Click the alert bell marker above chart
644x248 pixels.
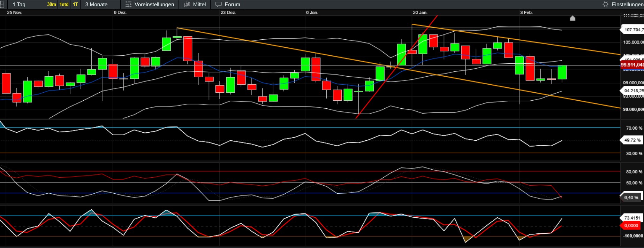[573, 18]
